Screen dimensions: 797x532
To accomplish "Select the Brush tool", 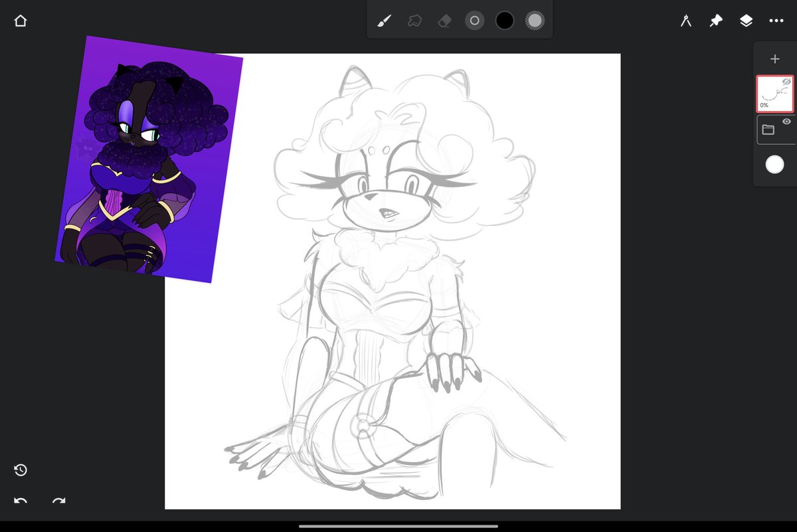I will tap(384, 21).
